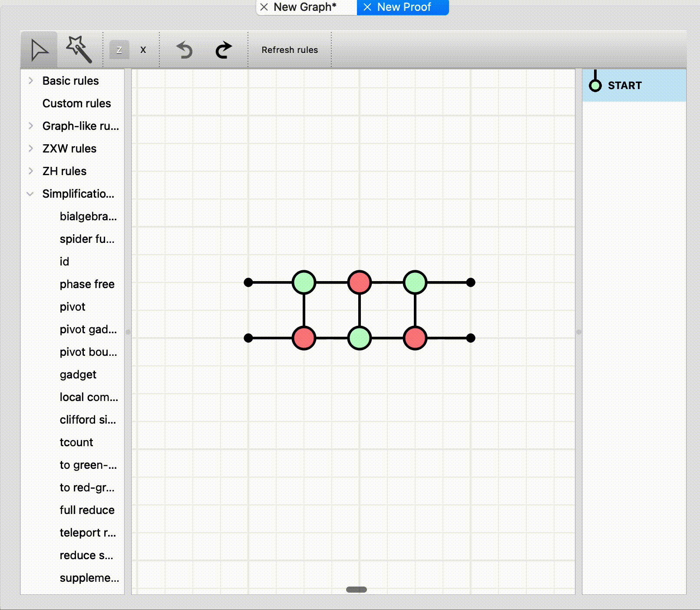Click the tcount rule
The height and width of the screenshot is (610, 700).
76,442
